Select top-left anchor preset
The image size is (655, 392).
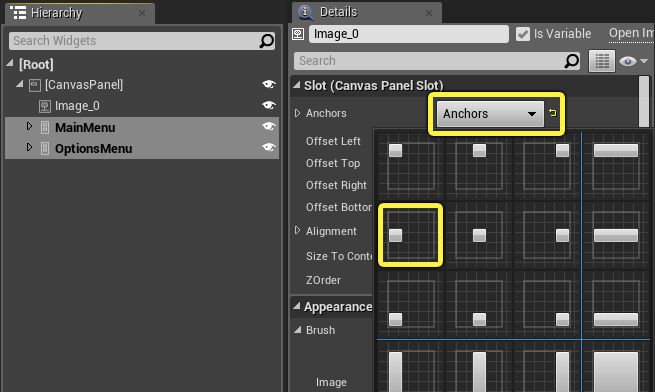(x=411, y=166)
